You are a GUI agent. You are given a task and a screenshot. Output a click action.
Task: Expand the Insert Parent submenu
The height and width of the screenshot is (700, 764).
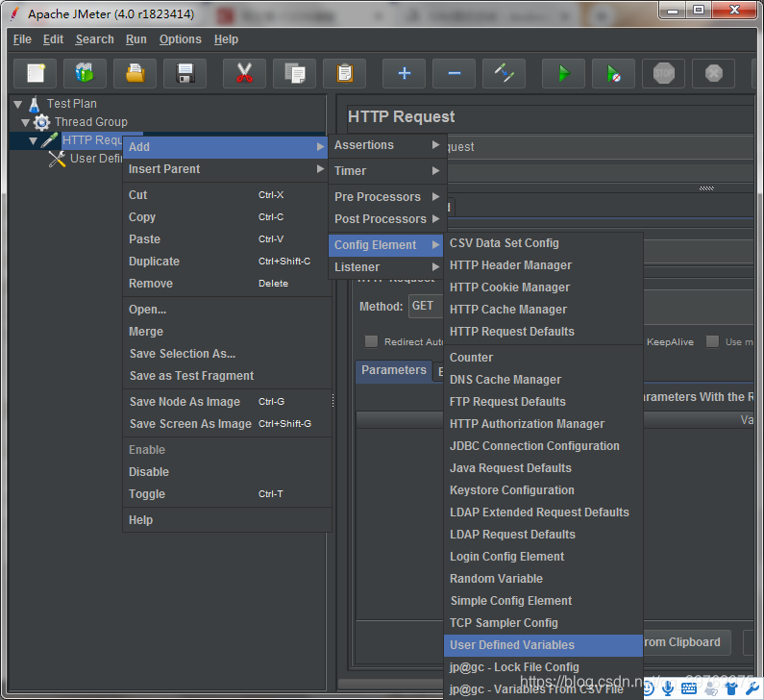coord(225,169)
